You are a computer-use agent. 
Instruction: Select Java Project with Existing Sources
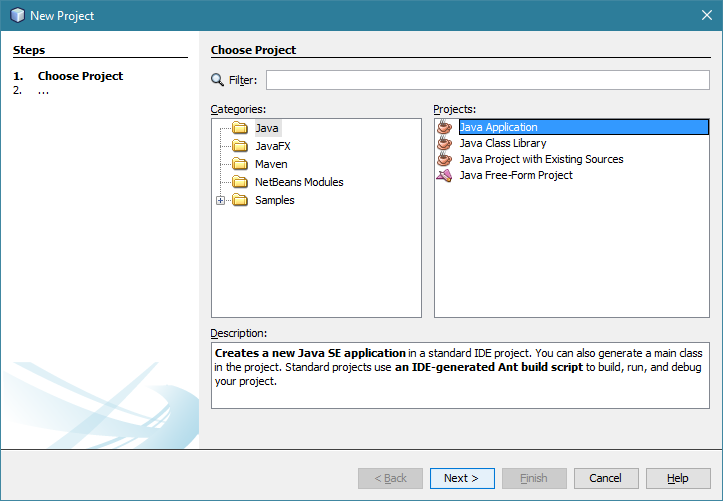[x=541, y=159]
